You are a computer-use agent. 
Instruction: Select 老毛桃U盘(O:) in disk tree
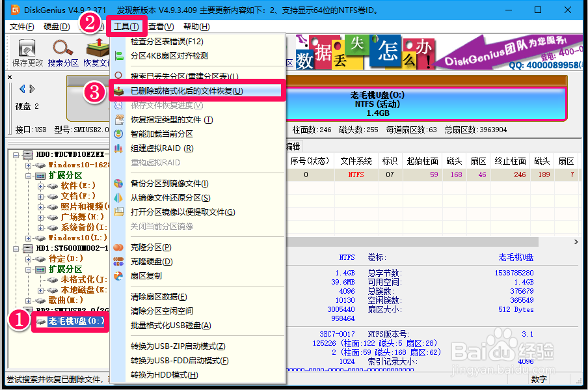tap(75, 321)
